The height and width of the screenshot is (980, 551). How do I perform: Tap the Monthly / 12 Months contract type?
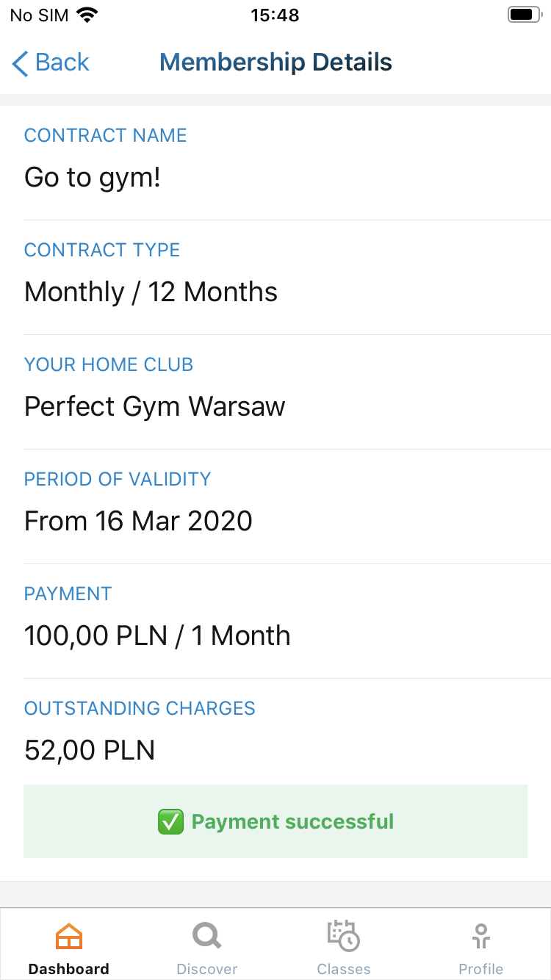point(151,292)
